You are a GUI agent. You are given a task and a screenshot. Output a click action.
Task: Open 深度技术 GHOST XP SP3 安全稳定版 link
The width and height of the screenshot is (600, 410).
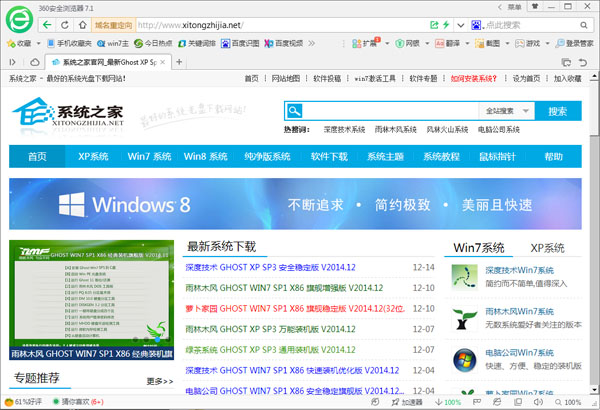270,267
